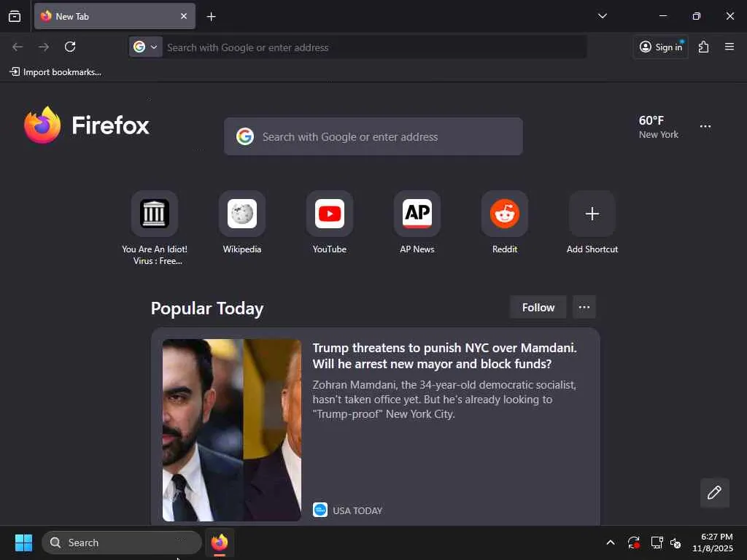Go forward one page
Screen dimensions: 747x560
tap(44, 47)
